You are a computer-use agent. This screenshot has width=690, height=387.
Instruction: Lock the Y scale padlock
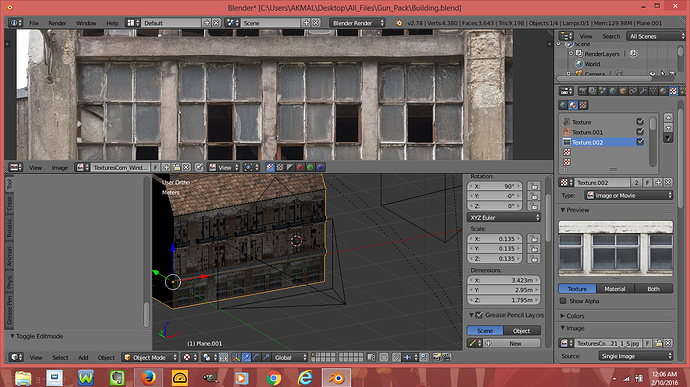(534, 249)
